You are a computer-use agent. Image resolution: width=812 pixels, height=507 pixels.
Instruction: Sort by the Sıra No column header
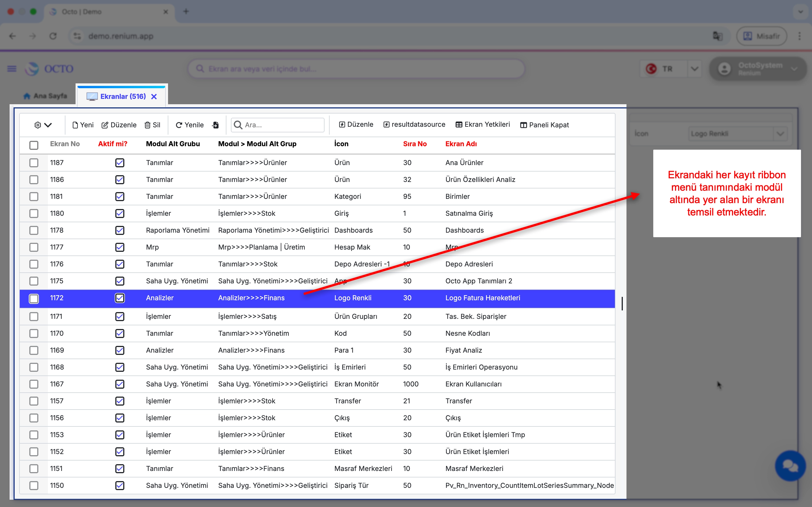click(415, 144)
